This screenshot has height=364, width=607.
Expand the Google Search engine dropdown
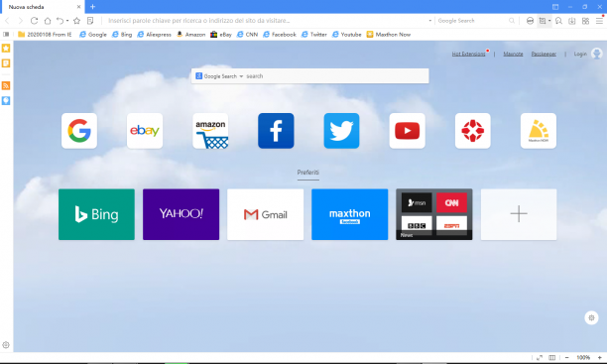241,76
